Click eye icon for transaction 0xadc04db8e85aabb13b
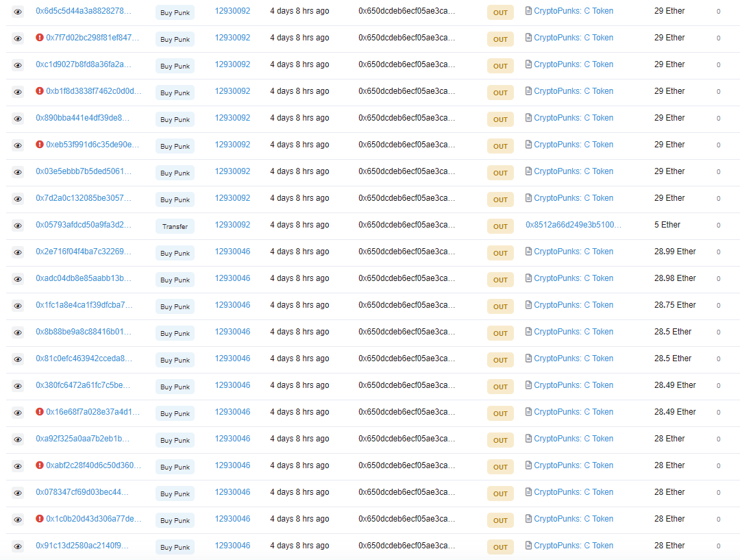This screenshot has width=740, height=560. pyautogui.click(x=18, y=279)
